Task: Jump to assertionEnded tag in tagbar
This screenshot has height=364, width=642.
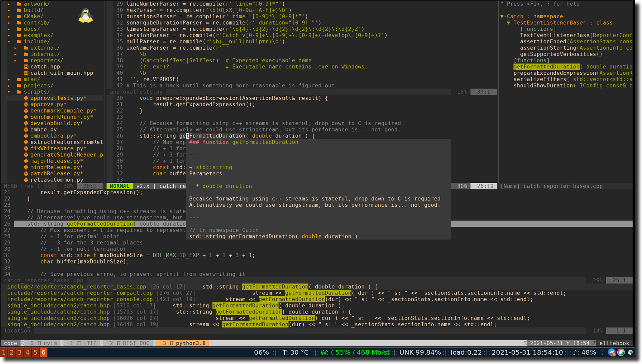Action: click(x=576, y=41)
